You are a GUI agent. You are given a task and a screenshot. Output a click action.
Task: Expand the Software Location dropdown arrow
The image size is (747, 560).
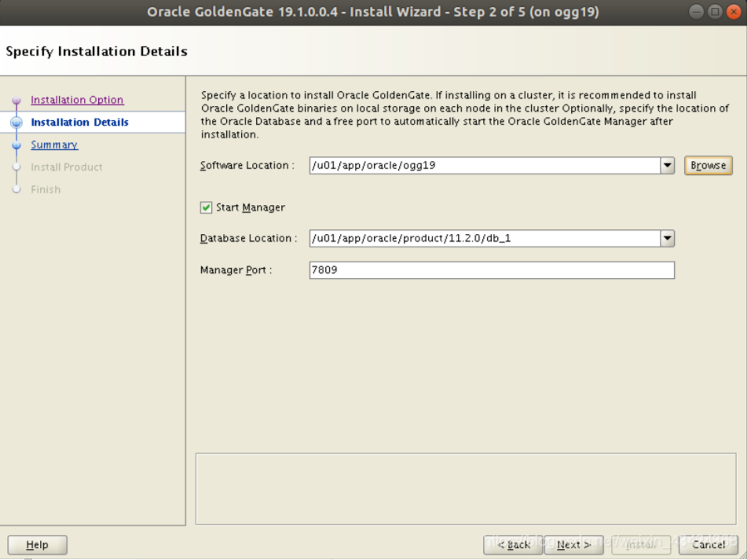click(x=668, y=166)
